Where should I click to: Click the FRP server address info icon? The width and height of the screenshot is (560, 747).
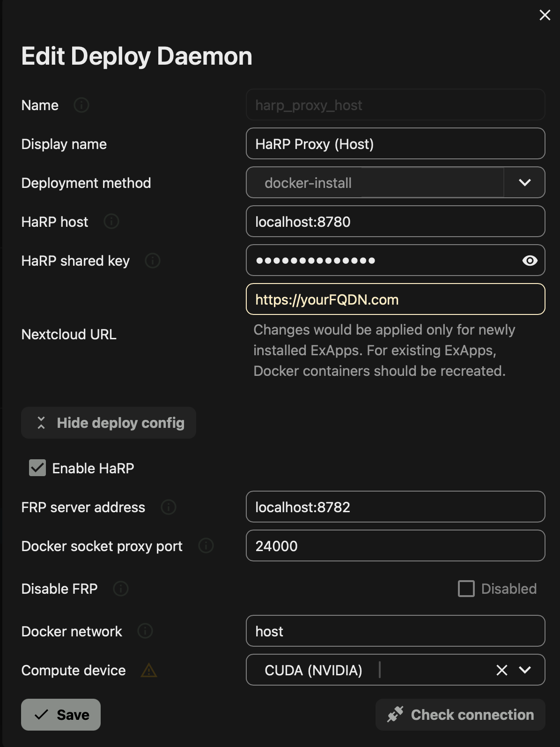point(169,507)
